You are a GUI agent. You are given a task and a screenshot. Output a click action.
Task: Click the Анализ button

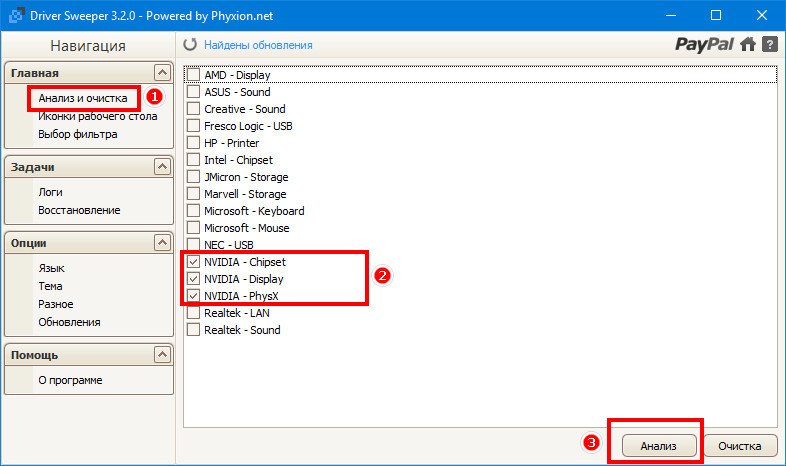[659, 445]
